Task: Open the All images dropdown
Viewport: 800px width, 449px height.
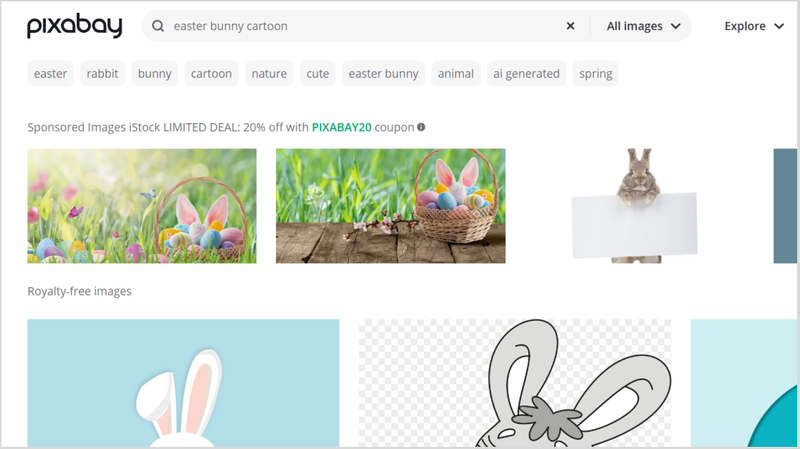Action: 643,26
